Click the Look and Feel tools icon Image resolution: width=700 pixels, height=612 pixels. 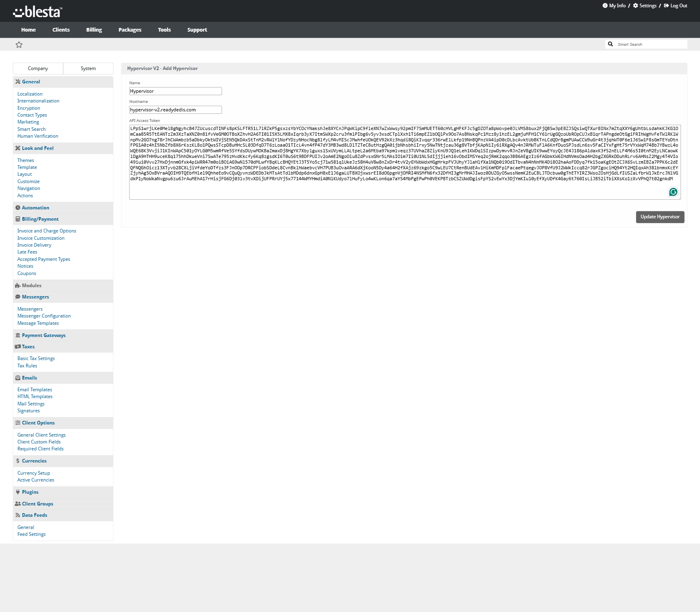coord(18,148)
